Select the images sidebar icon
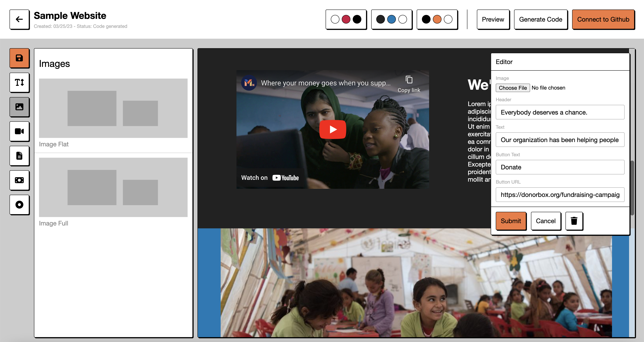644x342 pixels. 19,107
